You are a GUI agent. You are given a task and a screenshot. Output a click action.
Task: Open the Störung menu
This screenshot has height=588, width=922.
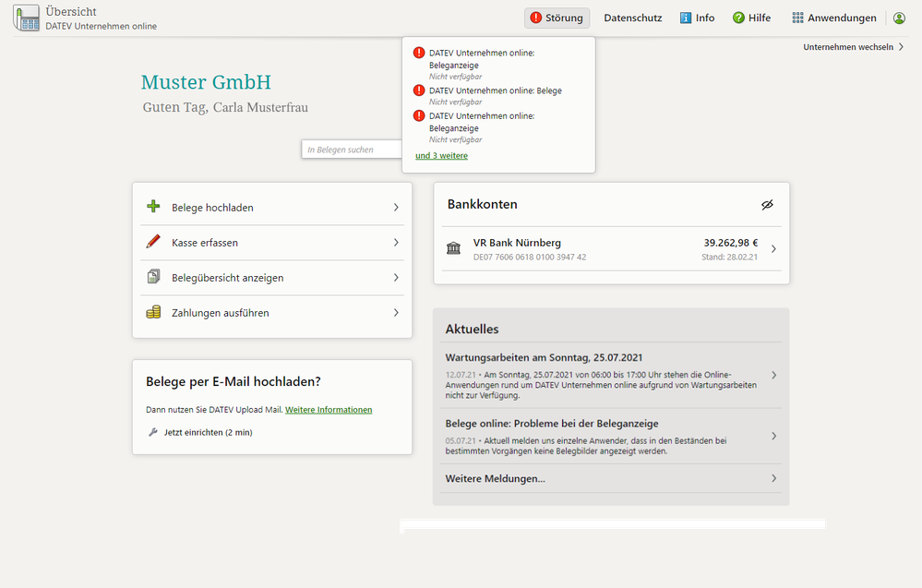click(557, 18)
